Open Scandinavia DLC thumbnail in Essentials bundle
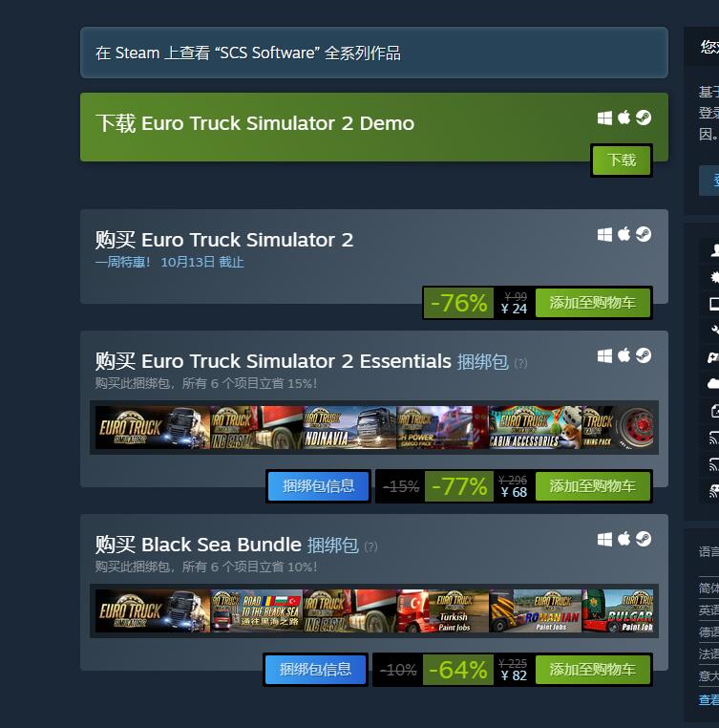This screenshot has width=719, height=728. pos(350,428)
